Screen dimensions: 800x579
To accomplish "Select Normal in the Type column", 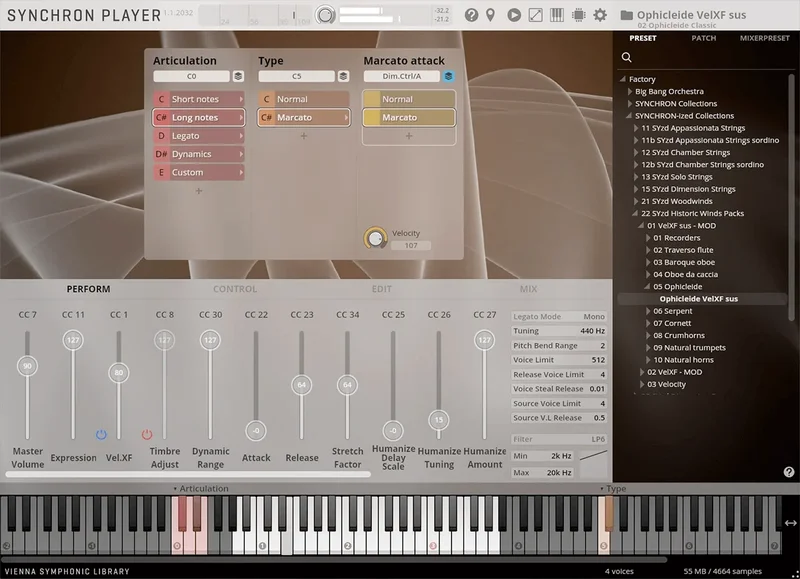I will [304, 99].
